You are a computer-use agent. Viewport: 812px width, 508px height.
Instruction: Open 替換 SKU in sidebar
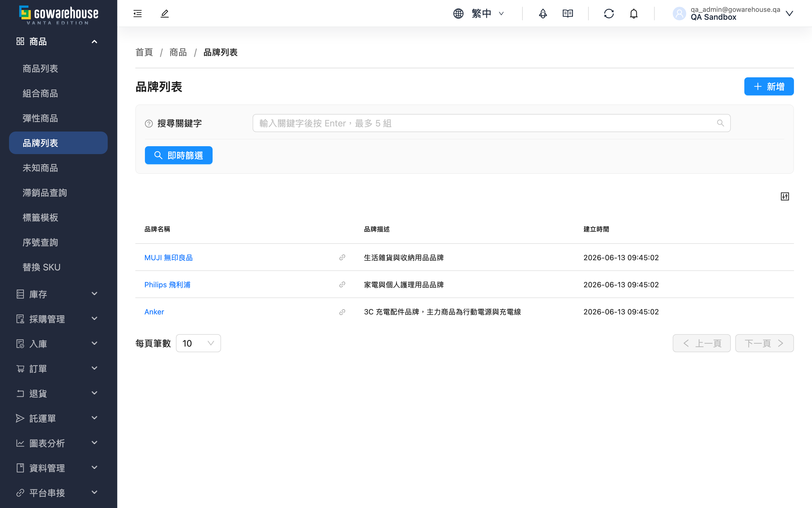58,268
